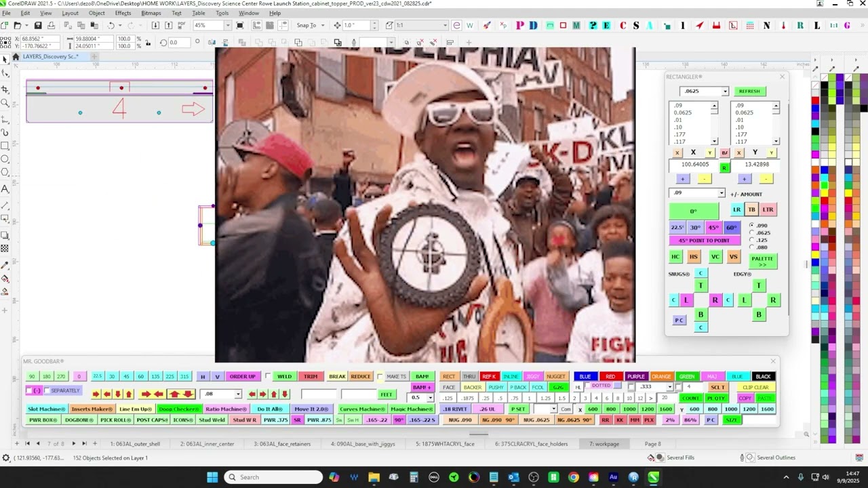The image size is (868, 488).
Task: Select the Rectangle tool in the toolbox
Action: coord(5,146)
